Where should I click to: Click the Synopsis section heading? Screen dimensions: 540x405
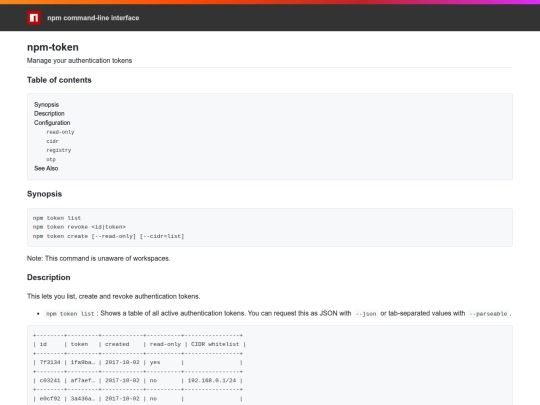(44, 194)
